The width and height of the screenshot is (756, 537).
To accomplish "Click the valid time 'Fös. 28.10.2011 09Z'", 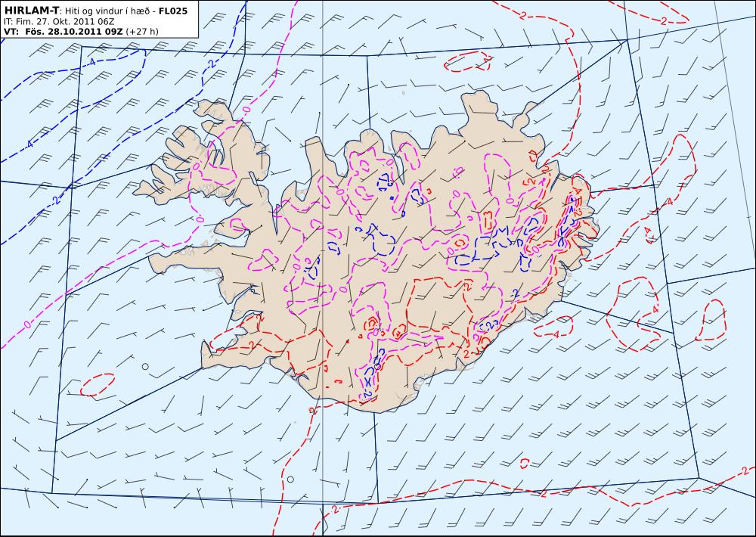I will (x=74, y=32).
